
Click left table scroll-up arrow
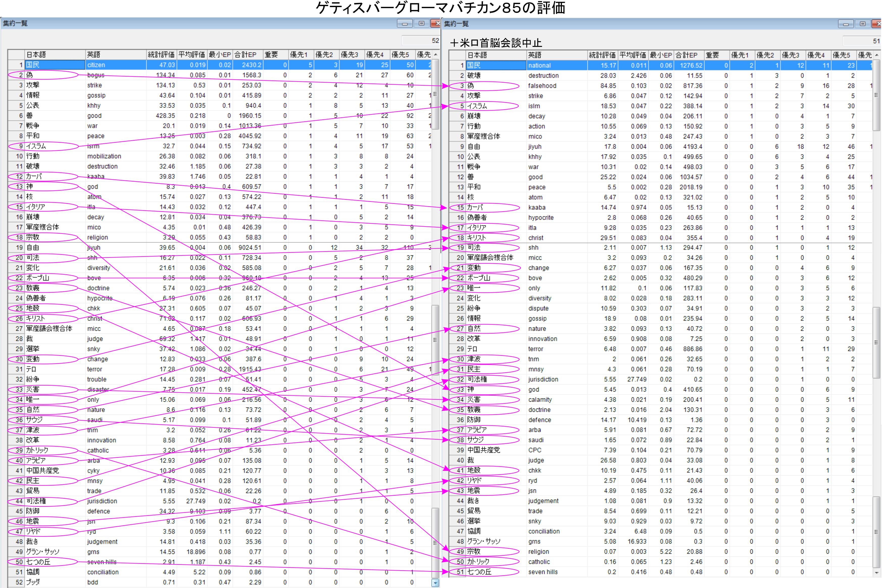tap(436, 55)
